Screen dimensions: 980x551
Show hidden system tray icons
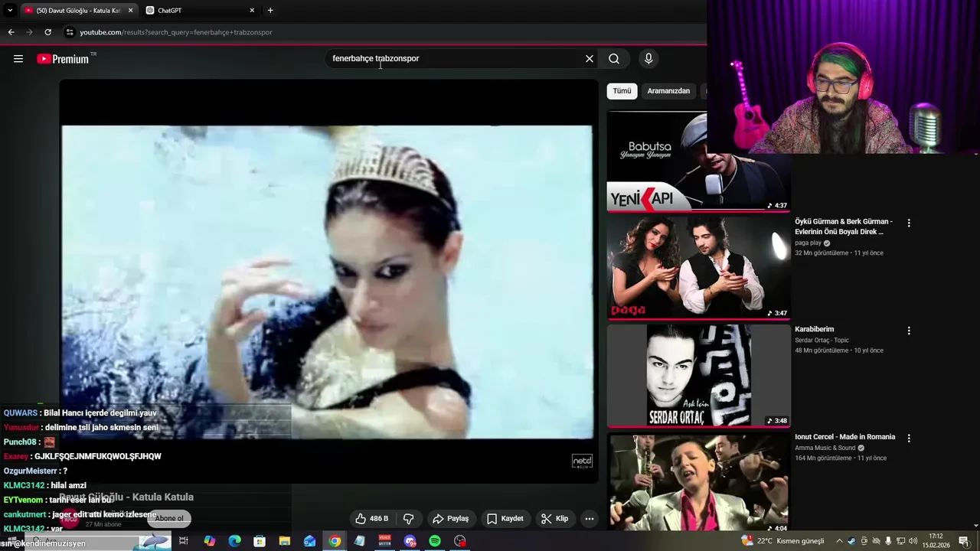point(839,541)
